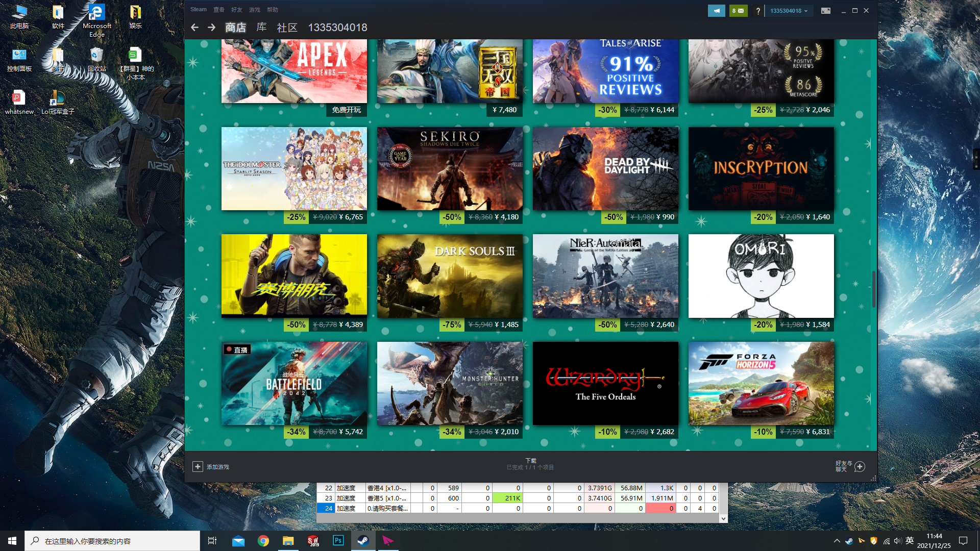
Task: Open the Battlefield 2042 tile
Action: tap(294, 383)
